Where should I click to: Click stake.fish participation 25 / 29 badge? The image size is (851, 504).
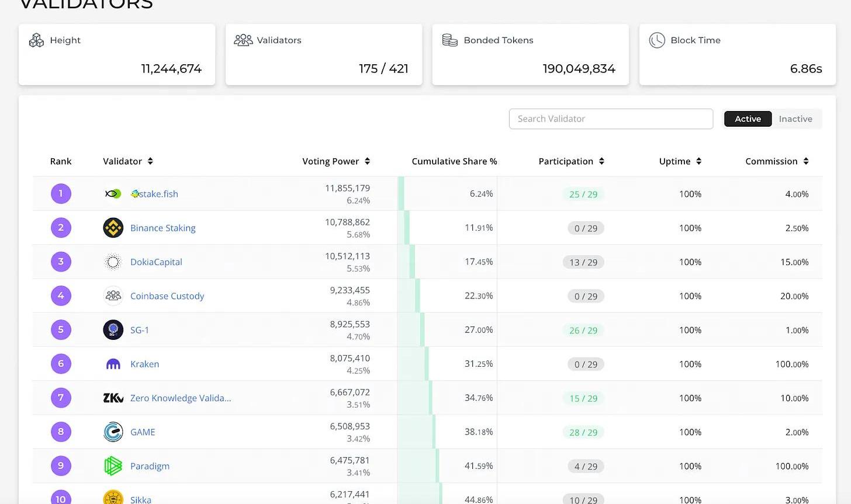tap(583, 194)
